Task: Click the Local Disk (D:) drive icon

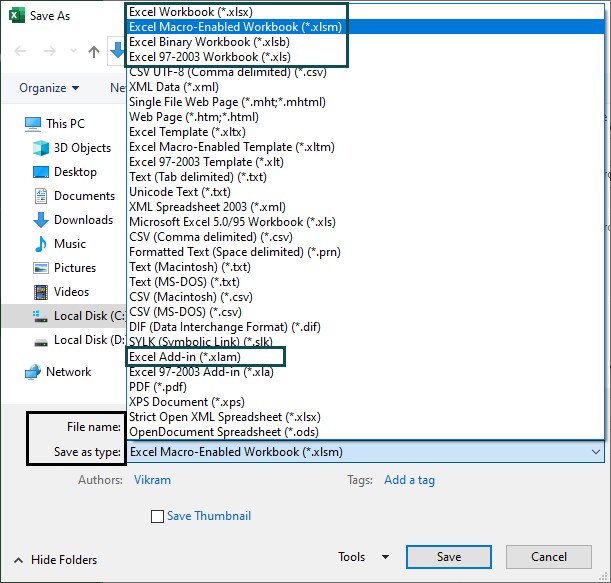Action: point(41,343)
